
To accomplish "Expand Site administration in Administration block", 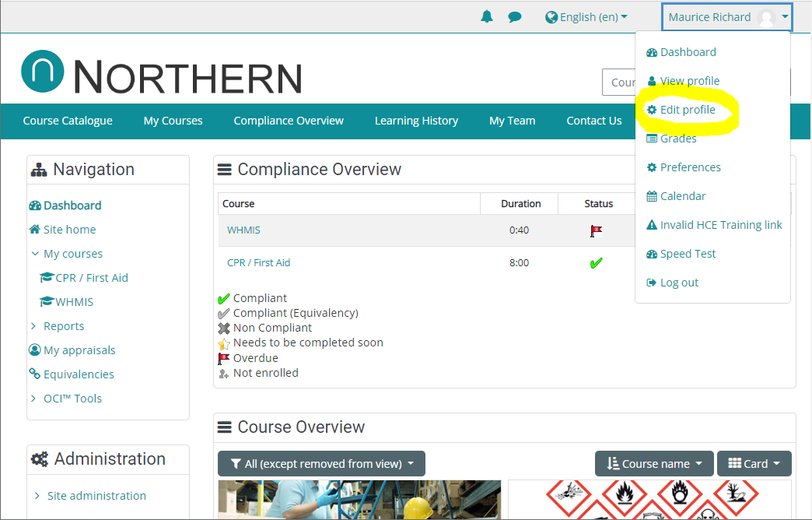I will click(x=37, y=496).
